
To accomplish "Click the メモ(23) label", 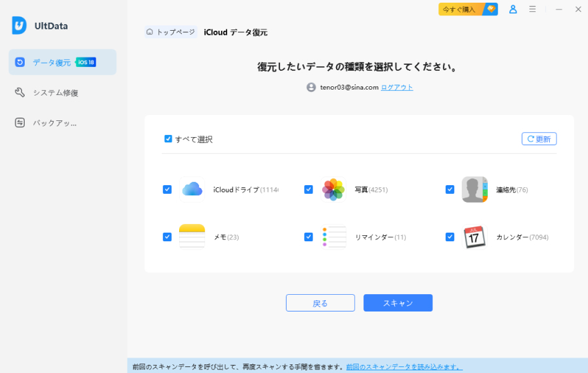I will tap(226, 237).
